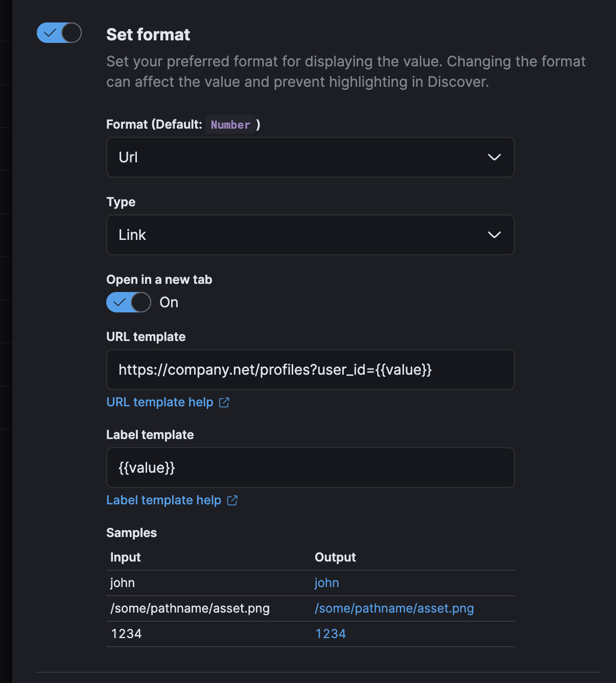This screenshot has height=683, width=616.
Task: Click the external link icon beside URL template help
Action: point(224,403)
